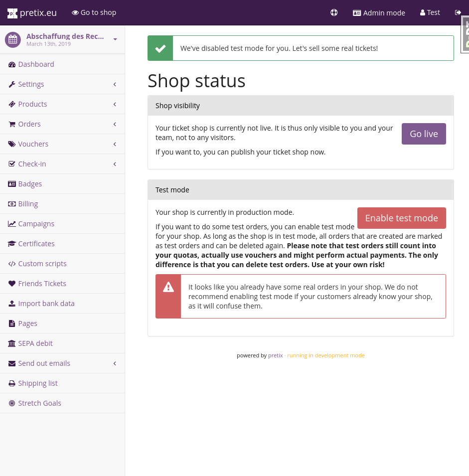Click the pretix.eu brand text
Screen dimensions: 469x476
(x=38, y=13)
